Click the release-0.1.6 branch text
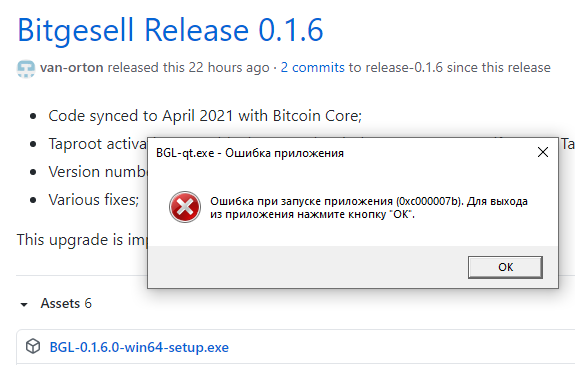This screenshot has width=575, height=365. tap(404, 67)
